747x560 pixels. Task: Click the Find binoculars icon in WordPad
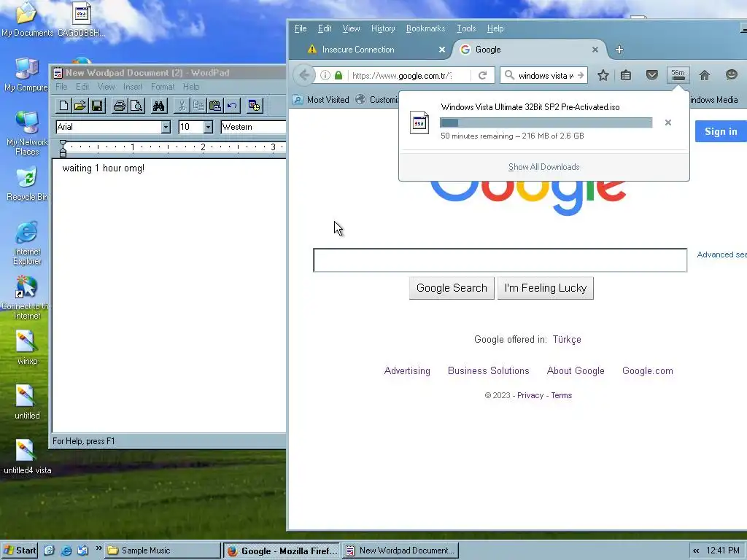[158, 106]
